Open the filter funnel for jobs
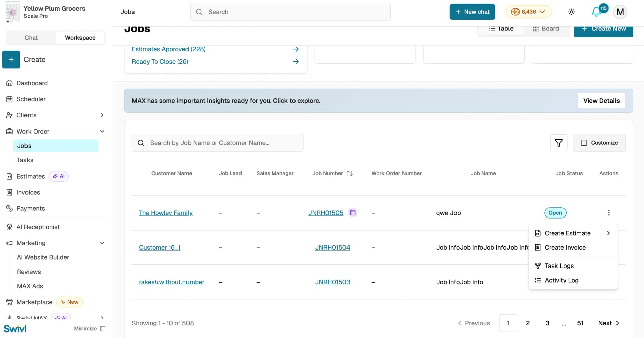This screenshot has height=338, width=644. [559, 143]
